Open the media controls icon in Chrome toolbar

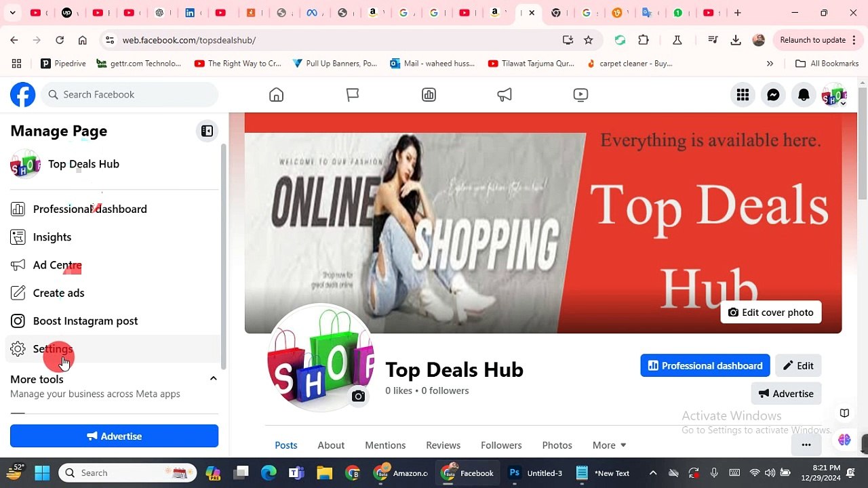[x=713, y=40]
